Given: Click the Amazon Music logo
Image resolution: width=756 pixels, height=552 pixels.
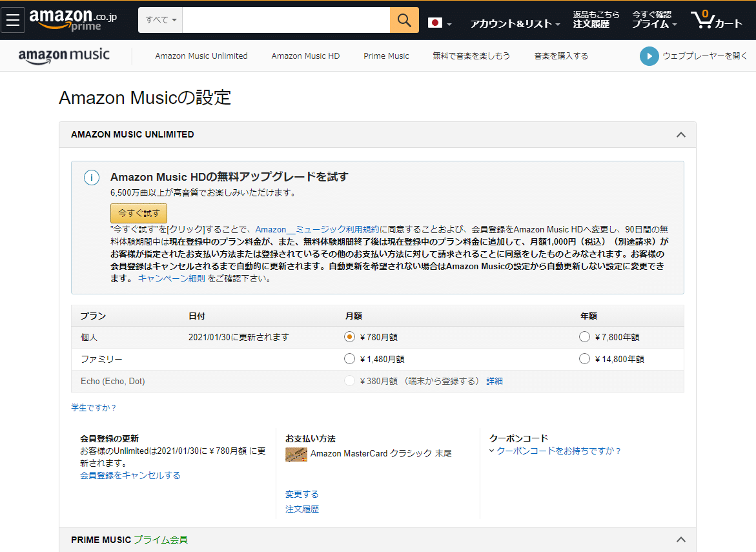Looking at the screenshot, I should pyautogui.click(x=64, y=56).
